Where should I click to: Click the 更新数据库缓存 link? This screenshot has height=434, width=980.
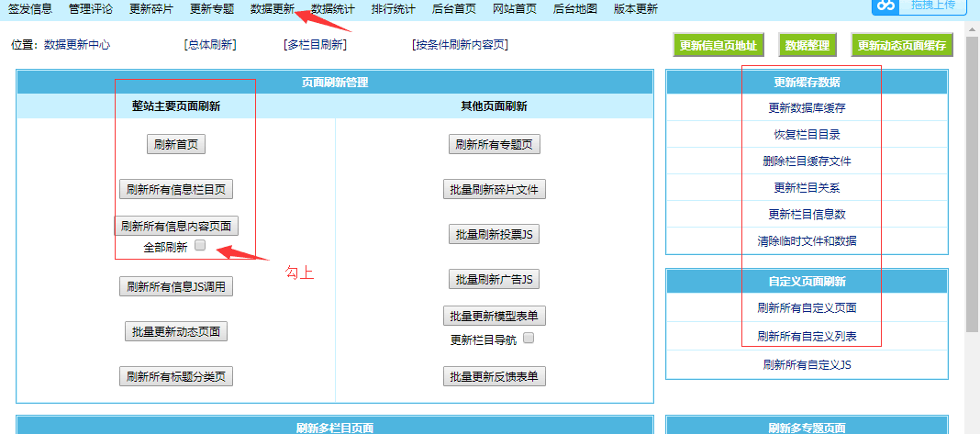pos(807,107)
